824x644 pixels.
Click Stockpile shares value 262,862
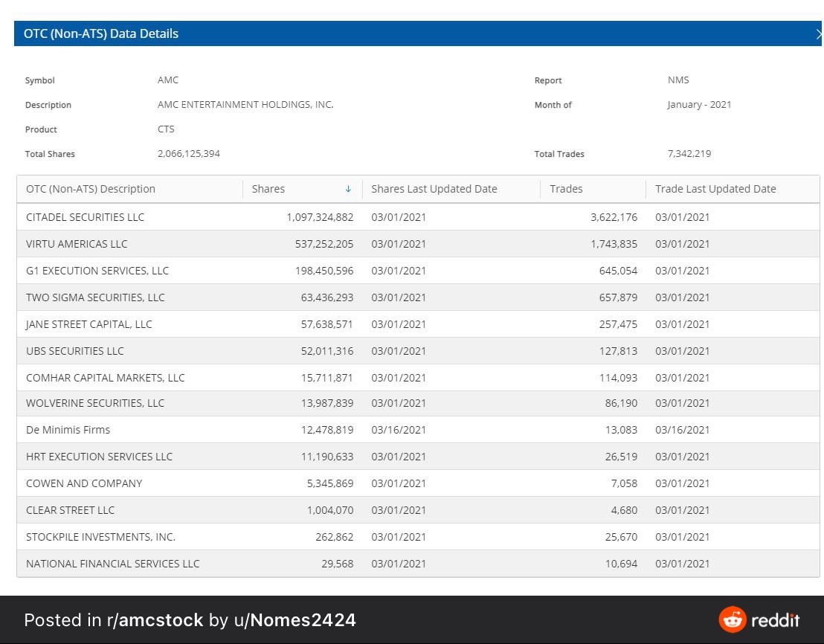pyautogui.click(x=334, y=537)
